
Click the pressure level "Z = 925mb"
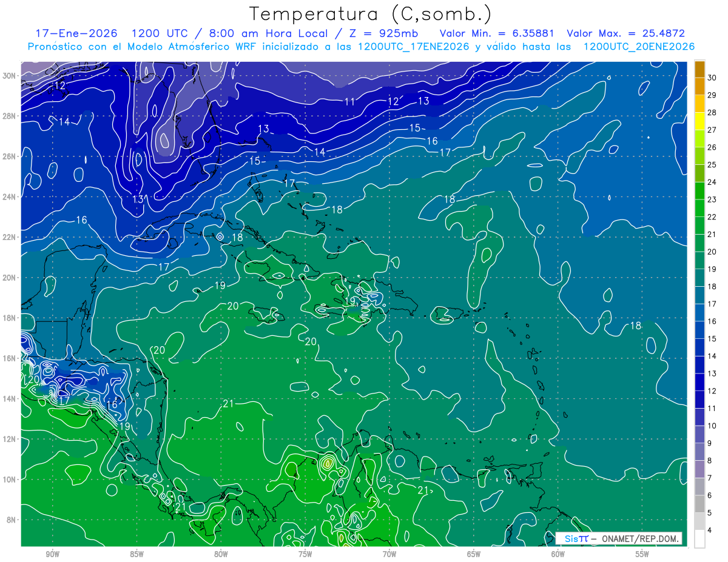[382, 33]
